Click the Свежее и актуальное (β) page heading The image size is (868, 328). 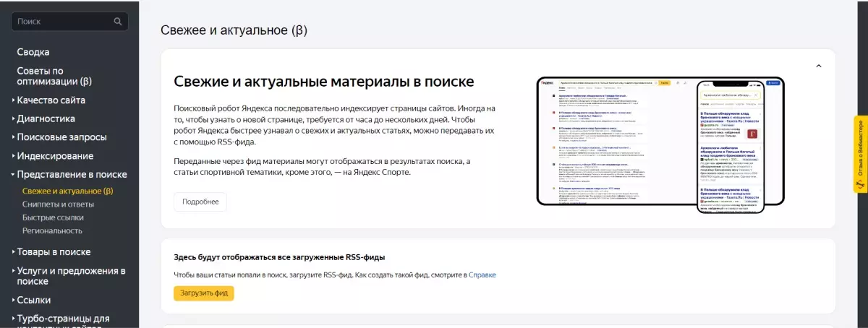pos(234,30)
